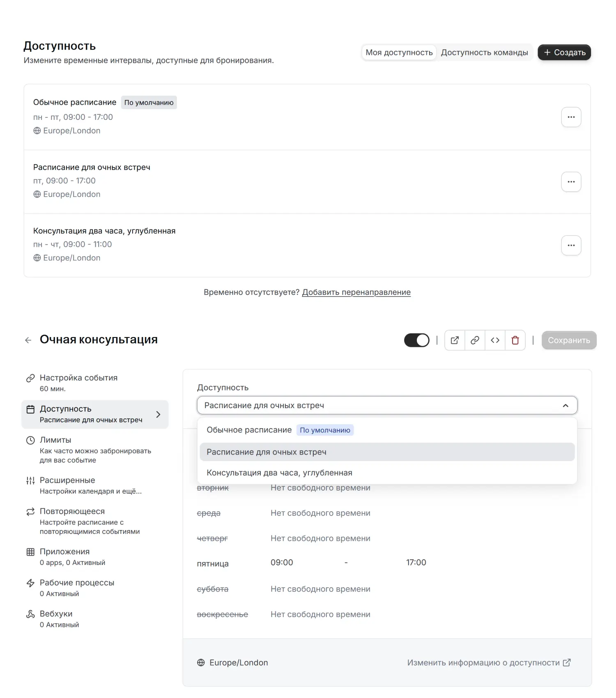Click Добавить перенаправление link

[356, 292]
